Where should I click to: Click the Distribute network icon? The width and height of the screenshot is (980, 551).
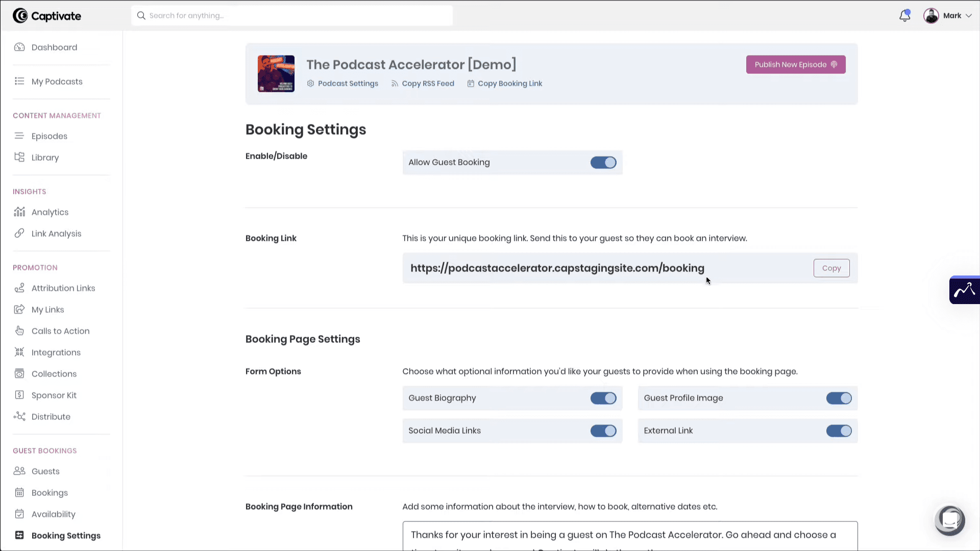pos(19,416)
